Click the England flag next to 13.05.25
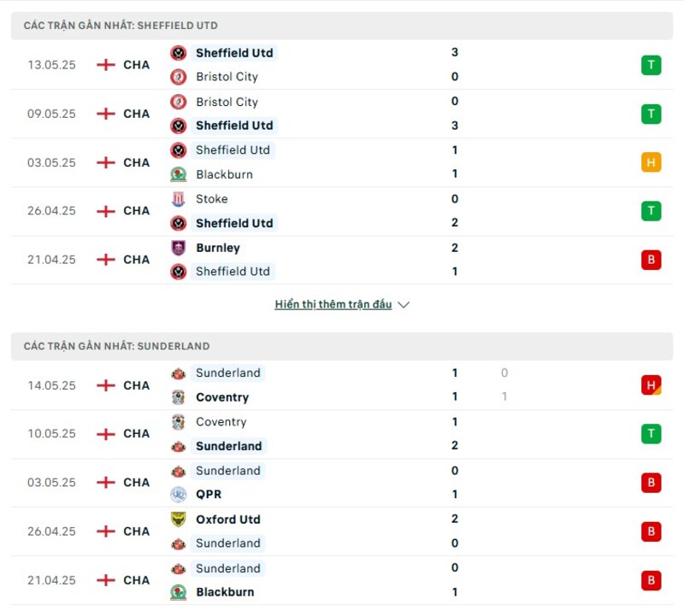This screenshot has height=616, width=684. [x=104, y=64]
